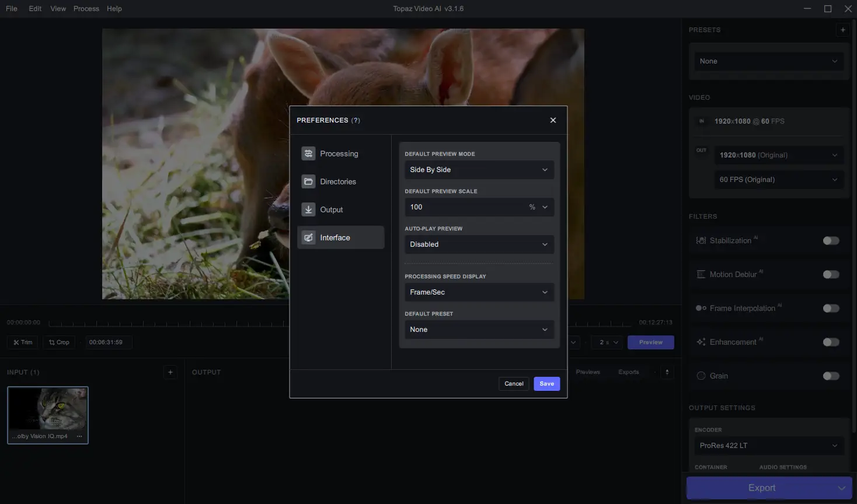Expand the Auto-Play Preview dropdown

tap(479, 244)
